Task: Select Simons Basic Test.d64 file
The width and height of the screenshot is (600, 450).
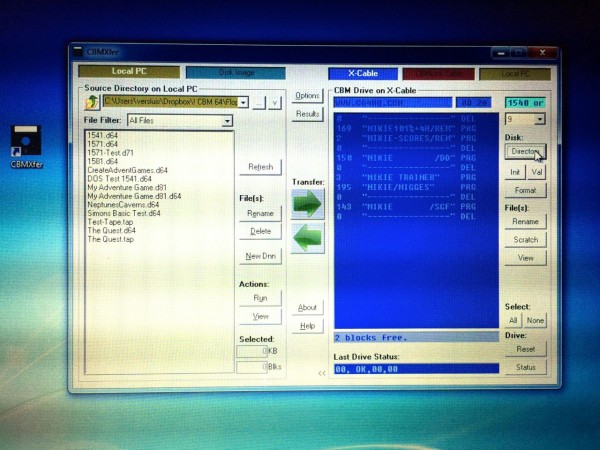Action: tap(124, 214)
